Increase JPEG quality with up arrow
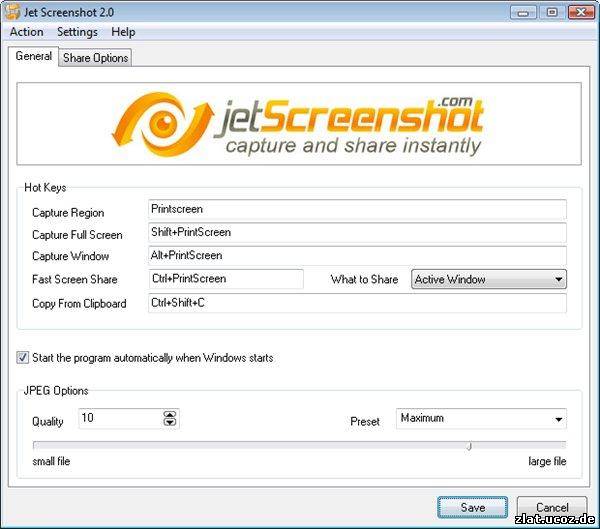Image resolution: width=600 pixels, height=529 pixels. [x=170, y=415]
